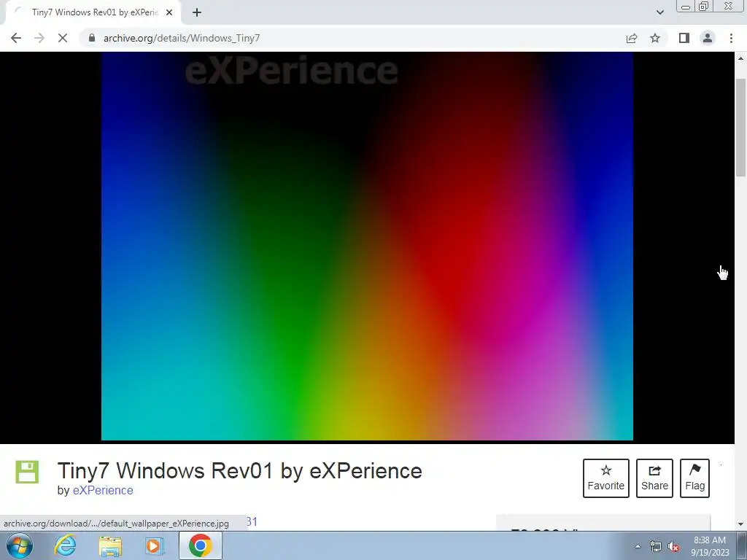Click the scrollbar up arrow
Image resolution: width=747 pixels, height=560 pixels.
pos(740,58)
